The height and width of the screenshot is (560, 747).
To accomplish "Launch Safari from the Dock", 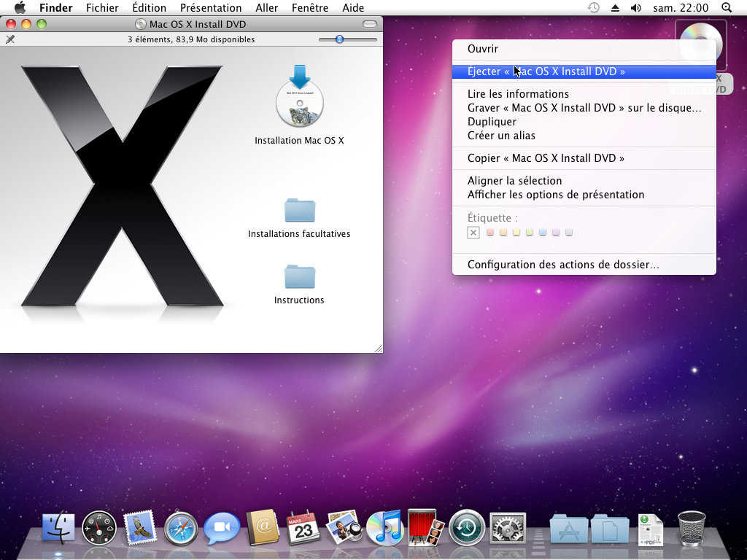I will (181, 527).
